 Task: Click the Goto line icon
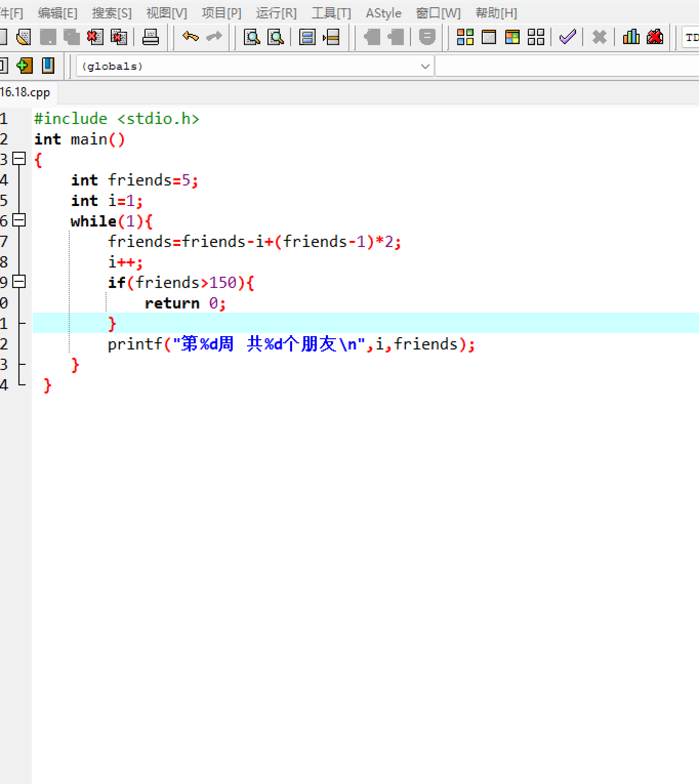pyautogui.click(x=331, y=37)
